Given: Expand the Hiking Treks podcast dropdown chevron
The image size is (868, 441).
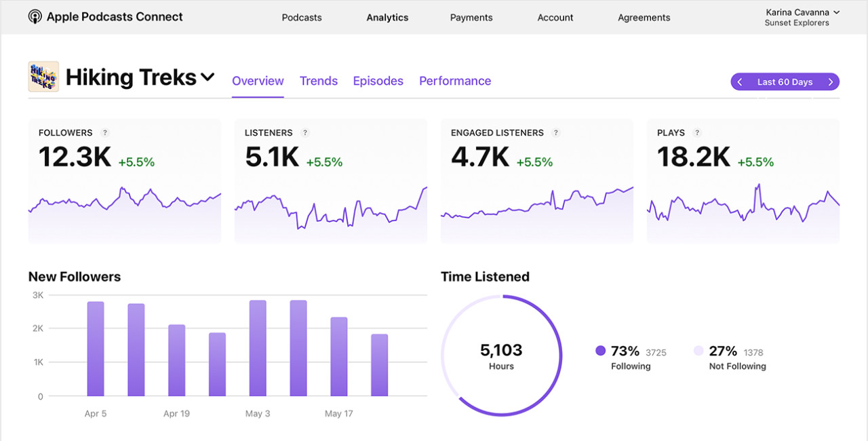Looking at the screenshot, I should click(x=208, y=77).
